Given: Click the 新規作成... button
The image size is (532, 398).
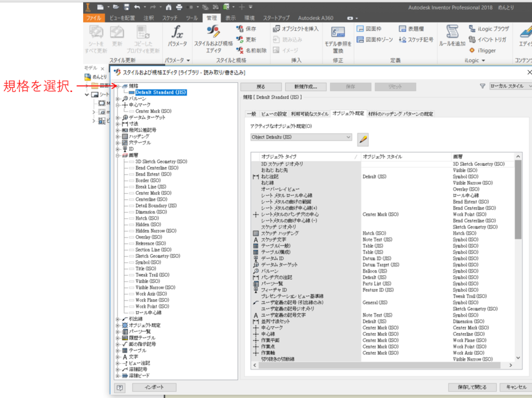Looking at the screenshot, I should point(305,87).
